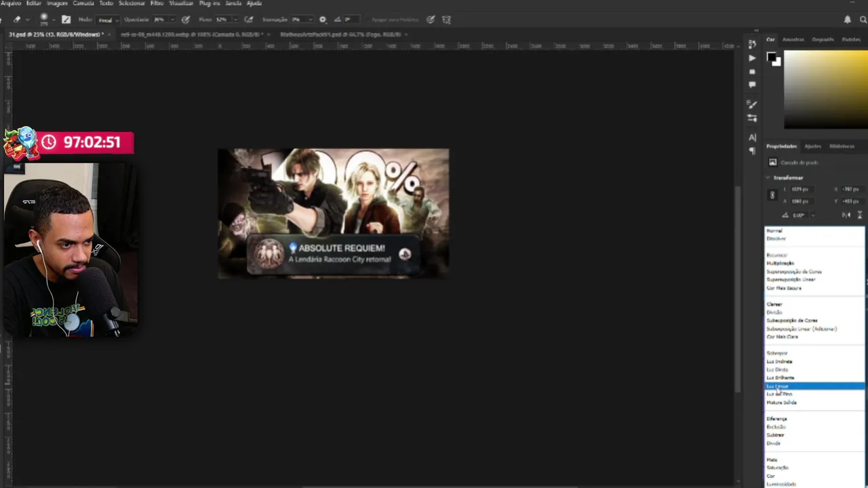This screenshot has height=488, width=868.
Task: Select Diferença blend mode
Action: tap(814, 419)
